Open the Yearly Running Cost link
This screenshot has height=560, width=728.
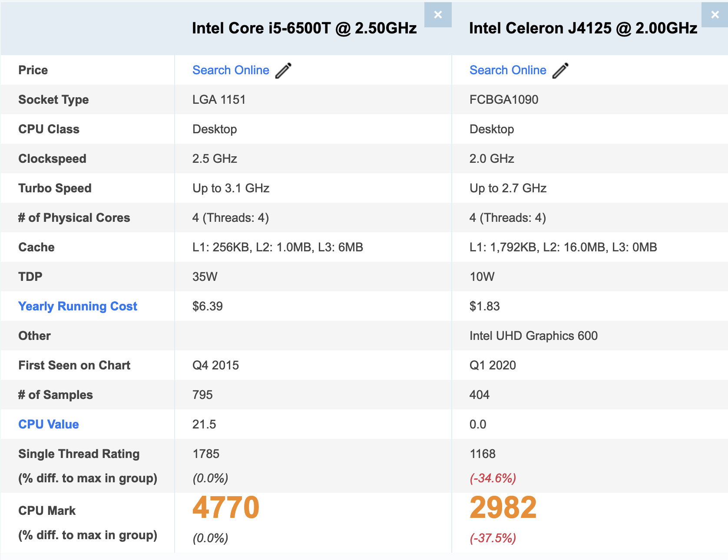tap(78, 306)
